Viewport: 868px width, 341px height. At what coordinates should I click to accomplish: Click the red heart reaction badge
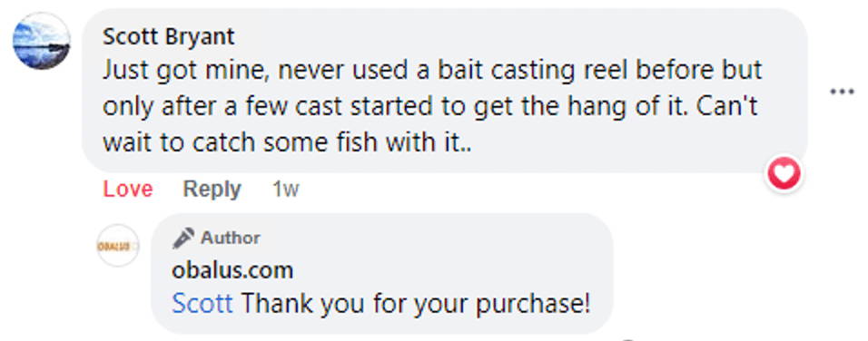pos(784,173)
